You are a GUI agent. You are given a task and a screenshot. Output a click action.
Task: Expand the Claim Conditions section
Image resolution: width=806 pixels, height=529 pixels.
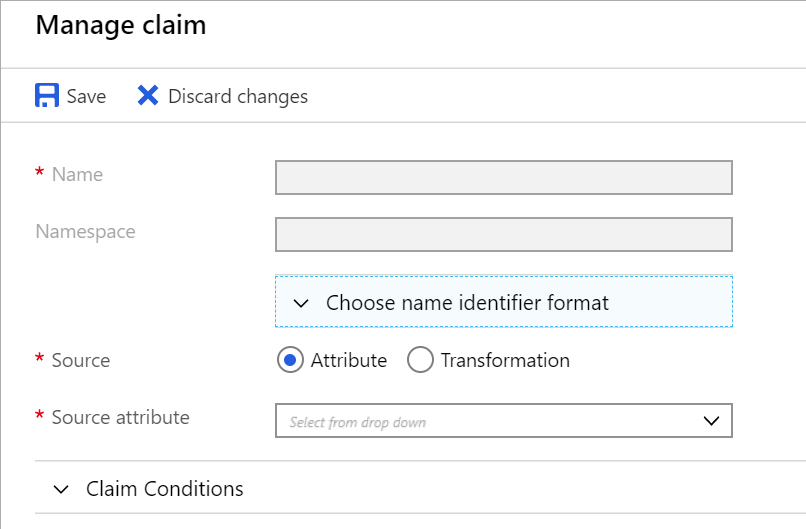pyautogui.click(x=420, y=488)
